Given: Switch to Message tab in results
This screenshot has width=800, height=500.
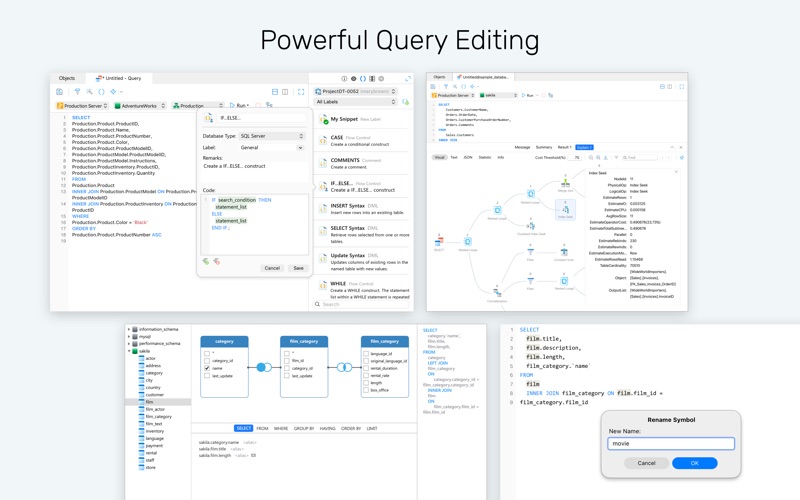Looking at the screenshot, I should point(522,147).
